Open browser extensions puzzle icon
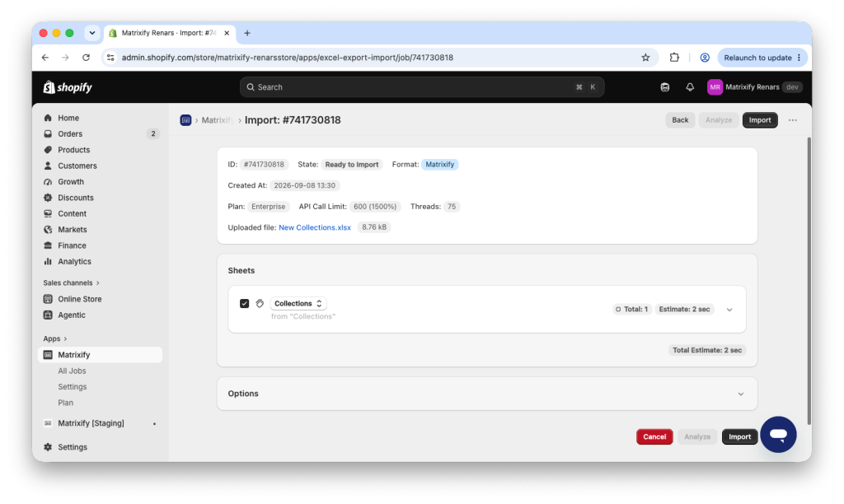 click(674, 58)
